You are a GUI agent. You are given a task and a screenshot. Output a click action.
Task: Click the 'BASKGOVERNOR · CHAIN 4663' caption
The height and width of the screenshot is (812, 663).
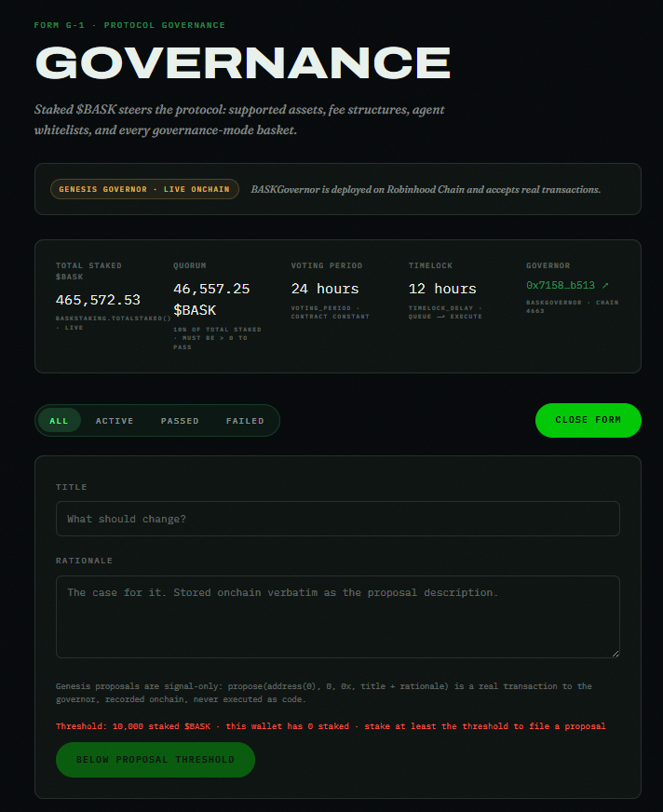[x=573, y=306]
